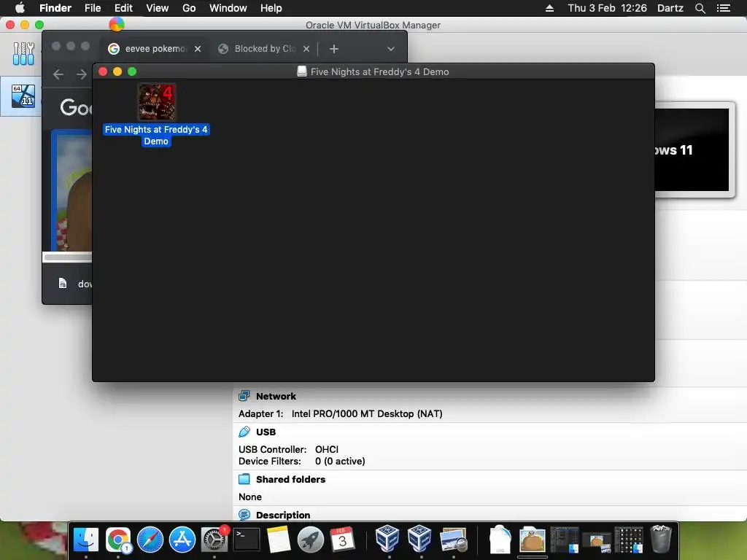Click Adapter 1 Intel PRO/1000 MT Desktop text
This screenshot has width=747, height=560.
click(x=340, y=413)
